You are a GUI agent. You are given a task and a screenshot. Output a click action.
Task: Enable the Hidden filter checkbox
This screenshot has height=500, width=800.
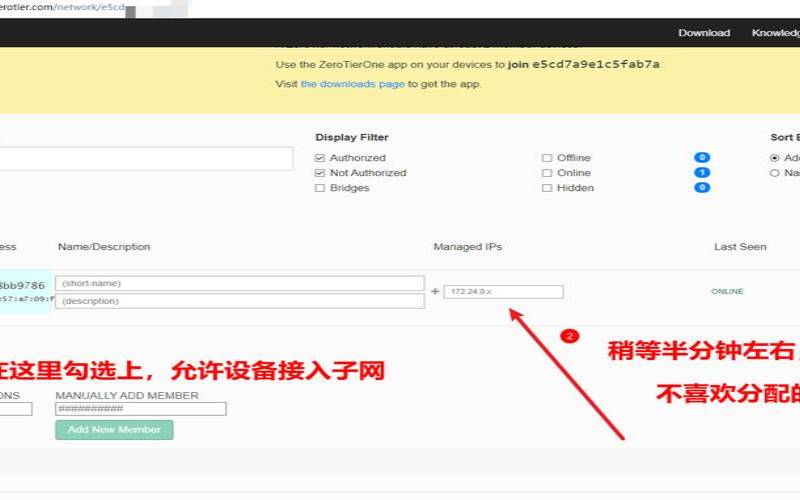point(547,188)
